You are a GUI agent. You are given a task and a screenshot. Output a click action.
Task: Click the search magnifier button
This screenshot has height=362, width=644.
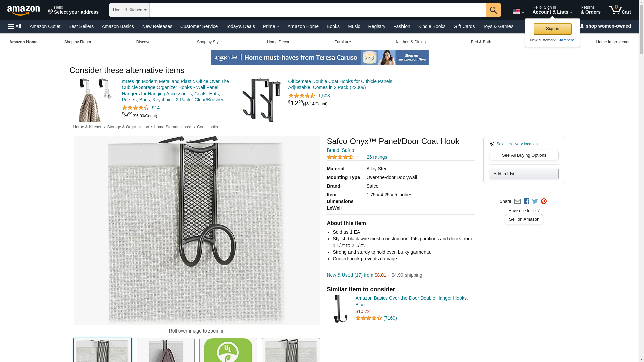coord(493,10)
